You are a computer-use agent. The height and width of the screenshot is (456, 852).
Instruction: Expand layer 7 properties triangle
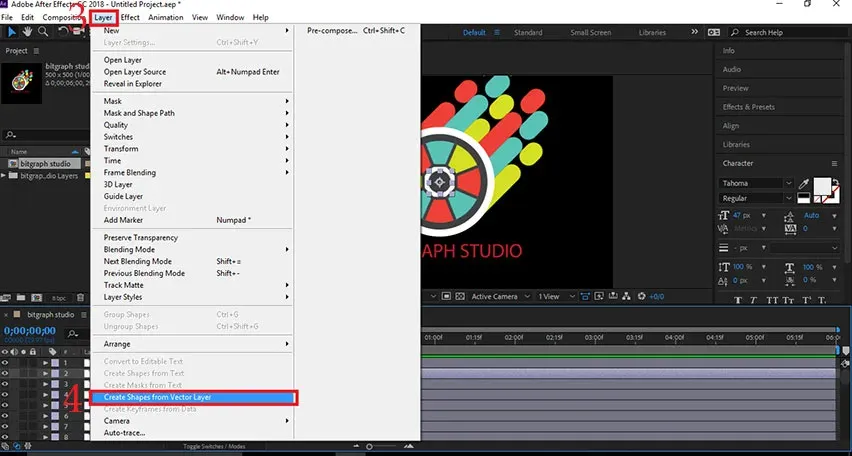coord(46,427)
